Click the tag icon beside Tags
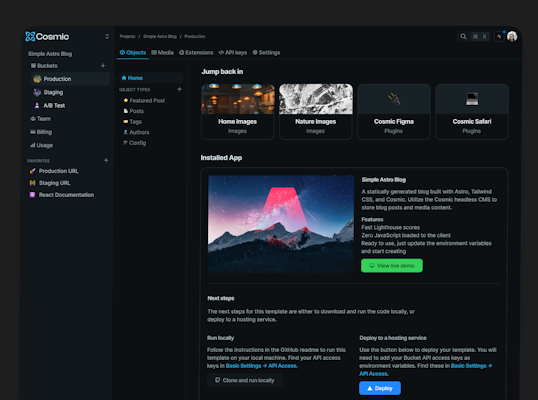The height and width of the screenshot is (400, 538). click(126, 121)
